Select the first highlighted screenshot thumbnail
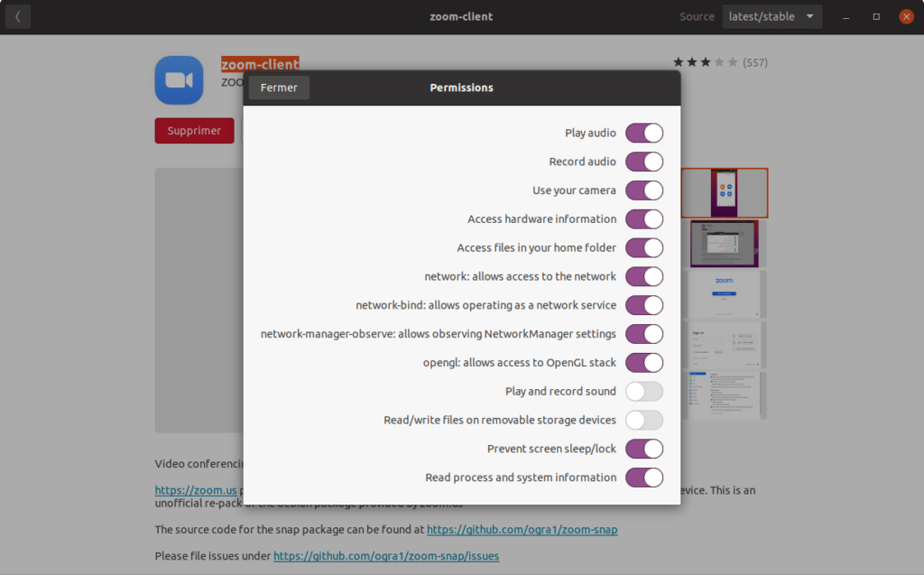 (725, 193)
